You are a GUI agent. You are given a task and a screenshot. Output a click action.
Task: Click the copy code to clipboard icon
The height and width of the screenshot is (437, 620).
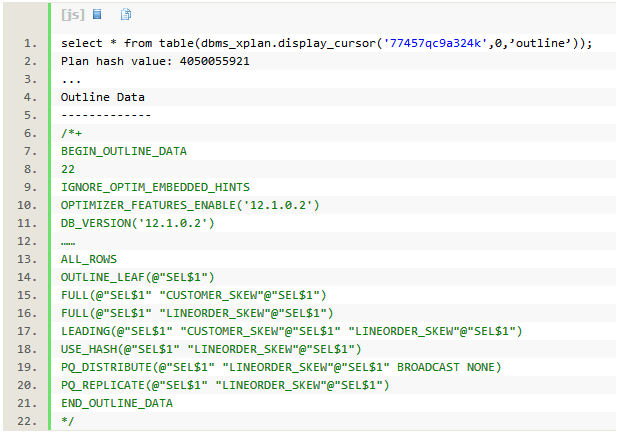tap(126, 14)
